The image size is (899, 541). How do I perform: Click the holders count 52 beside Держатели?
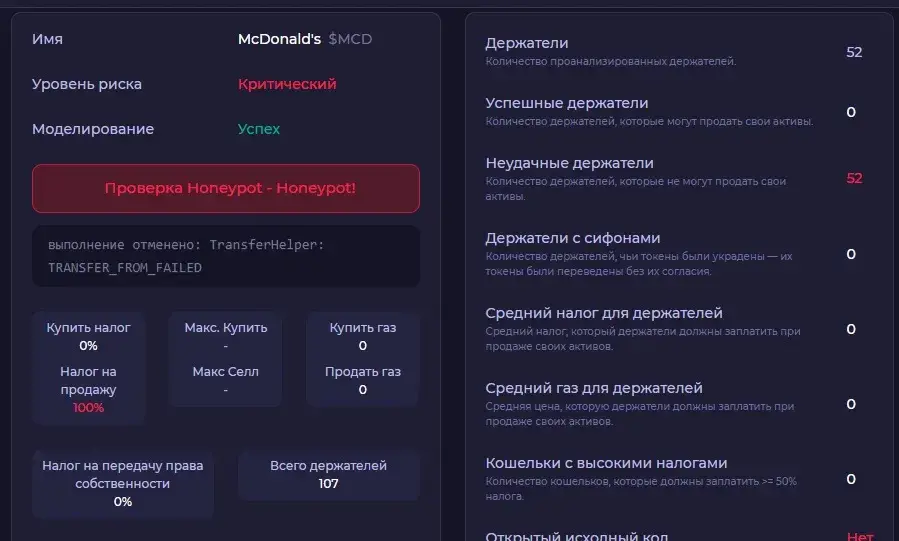(x=854, y=52)
